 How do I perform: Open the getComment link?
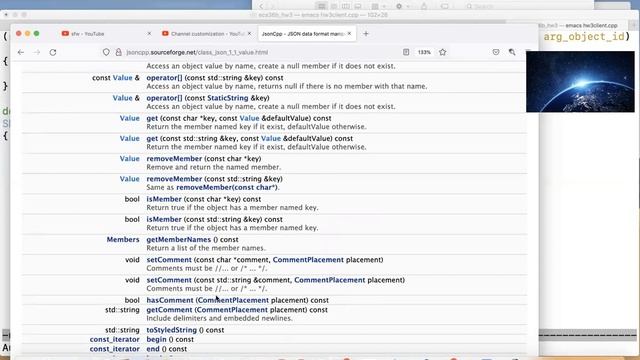[169, 310]
